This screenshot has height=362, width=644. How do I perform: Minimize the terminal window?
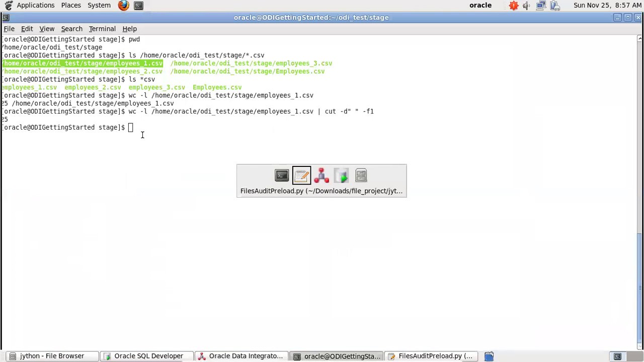point(617,18)
